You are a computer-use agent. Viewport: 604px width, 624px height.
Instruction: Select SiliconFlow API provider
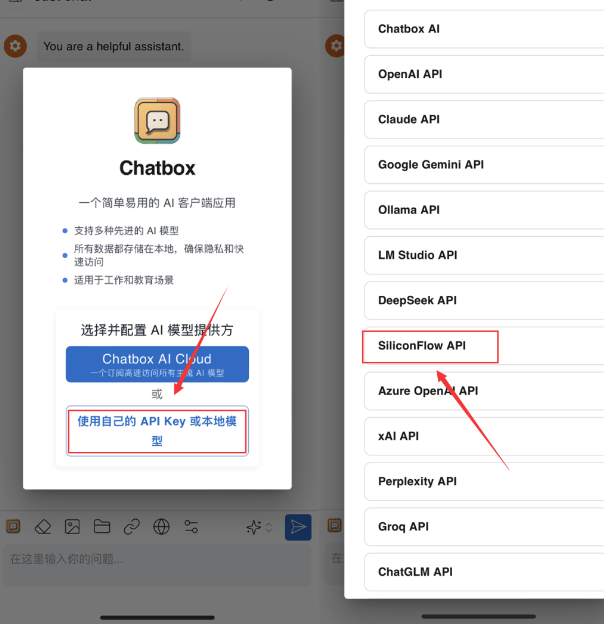pyautogui.click(x=484, y=346)
